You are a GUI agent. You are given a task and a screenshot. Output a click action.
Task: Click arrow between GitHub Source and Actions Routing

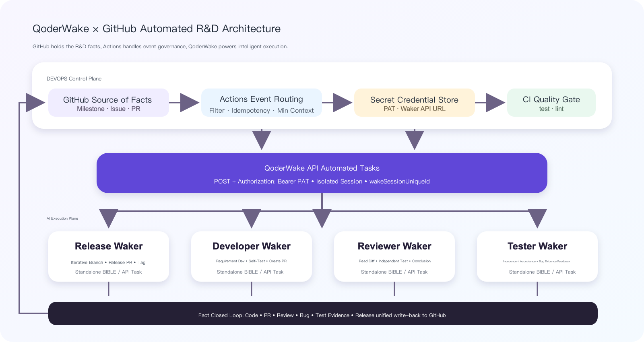[190, 103]
